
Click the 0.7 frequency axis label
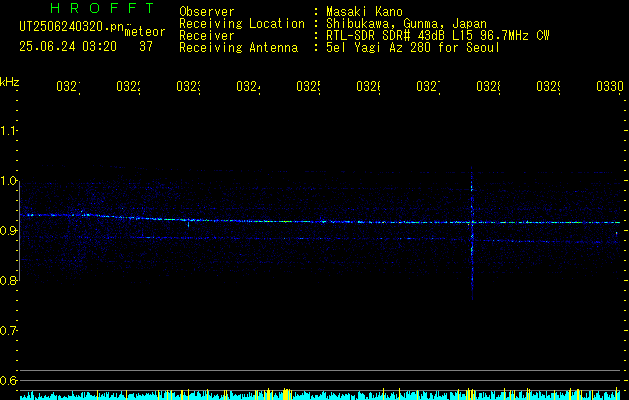[8, 331]
